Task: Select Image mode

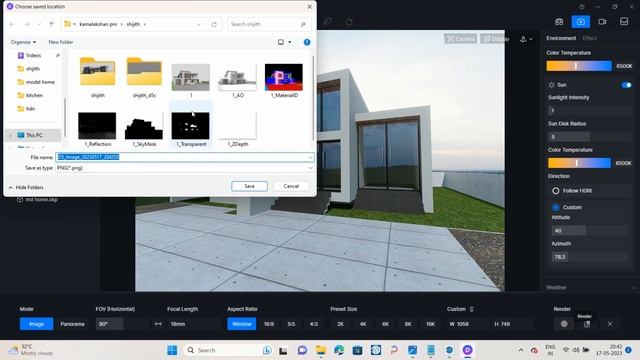Action: pyautogui.click(x=36, y=324)
